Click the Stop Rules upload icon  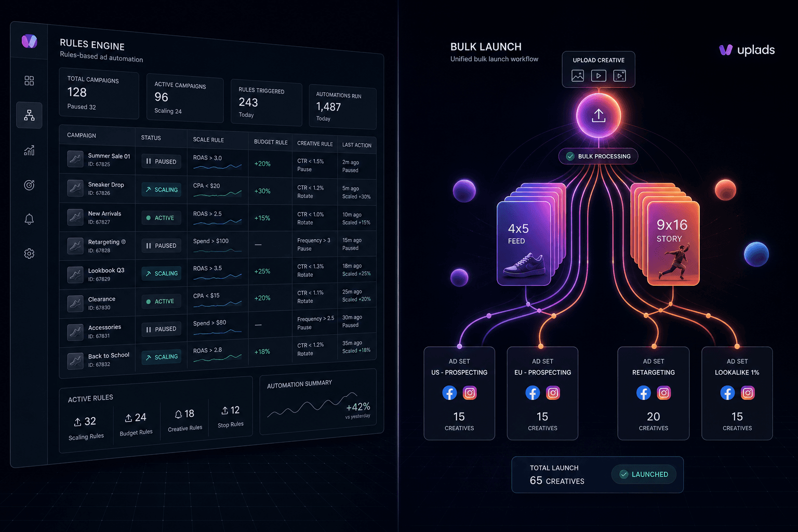pyautogui.click(x=224, y=410)
